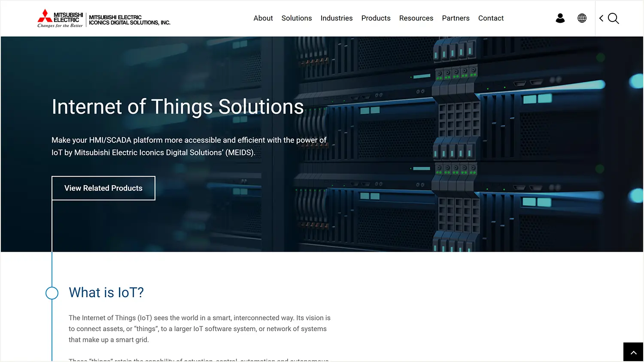Click the Internet of Things Solutions title
The image size is (644, 362).
point(177,107)
